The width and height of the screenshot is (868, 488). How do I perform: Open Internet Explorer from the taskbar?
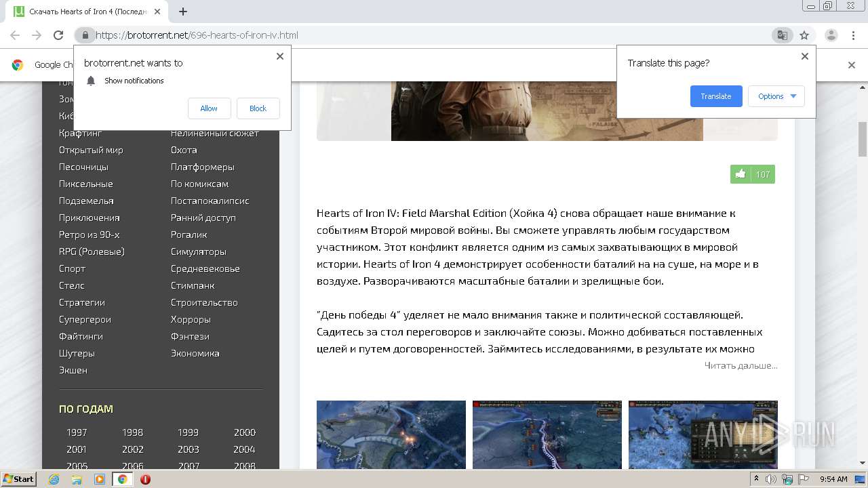[x=54, y=479]
